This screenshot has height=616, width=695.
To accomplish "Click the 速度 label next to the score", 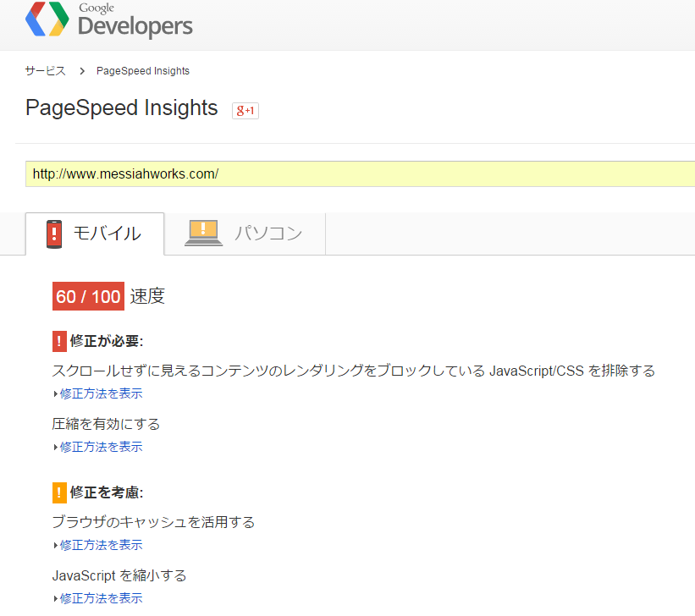I will click(x=147, y=296).
